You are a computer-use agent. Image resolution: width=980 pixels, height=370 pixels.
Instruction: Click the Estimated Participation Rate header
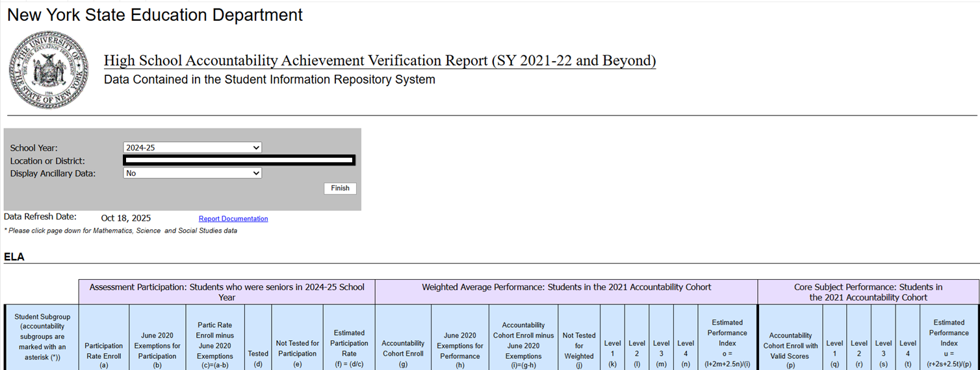click(x=349, y=338)
